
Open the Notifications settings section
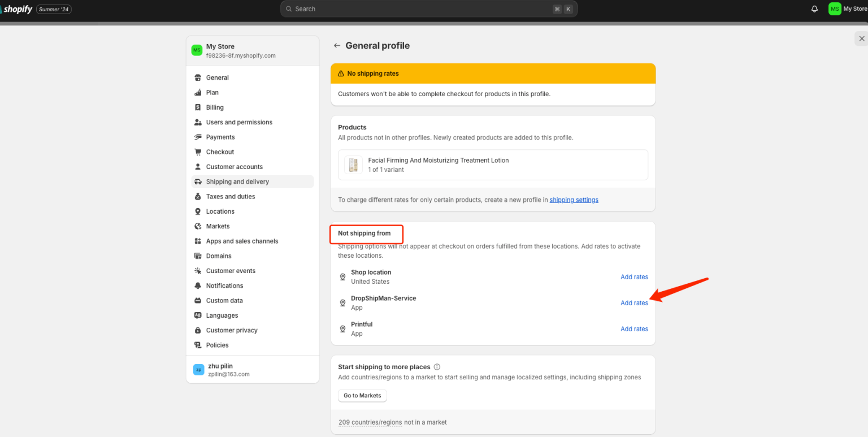(224, 286)
